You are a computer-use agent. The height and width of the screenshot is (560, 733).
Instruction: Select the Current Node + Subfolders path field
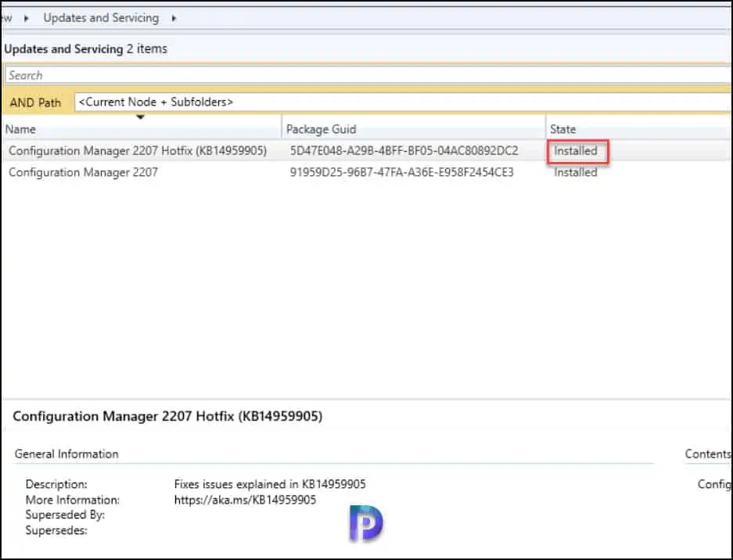(403, 102)
